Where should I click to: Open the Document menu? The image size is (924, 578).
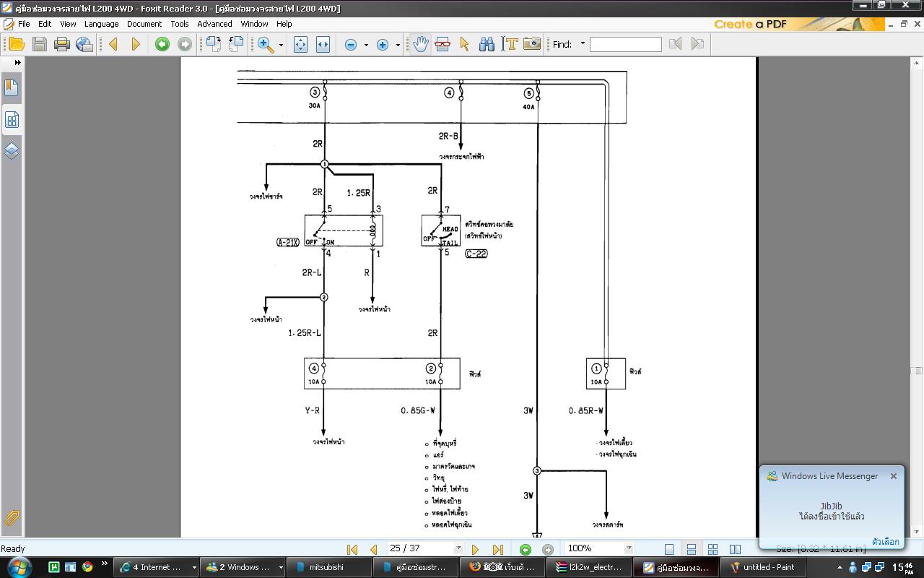pos(144,24)
